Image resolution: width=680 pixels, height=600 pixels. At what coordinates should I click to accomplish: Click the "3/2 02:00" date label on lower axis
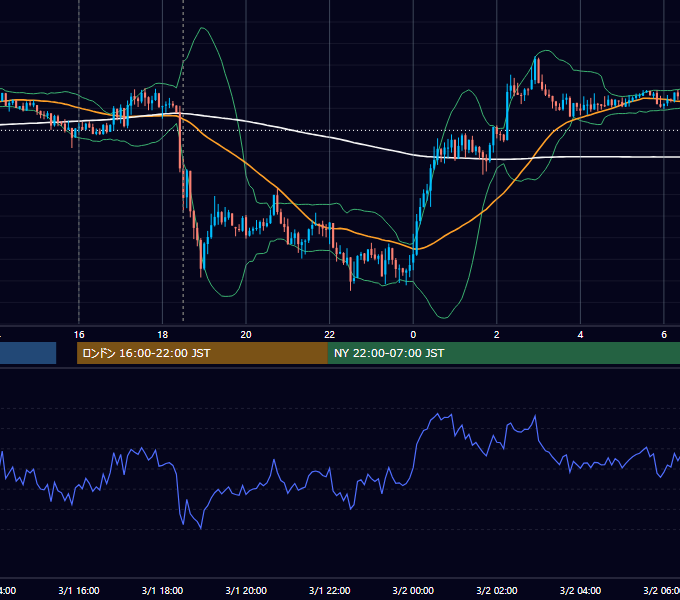497,590
